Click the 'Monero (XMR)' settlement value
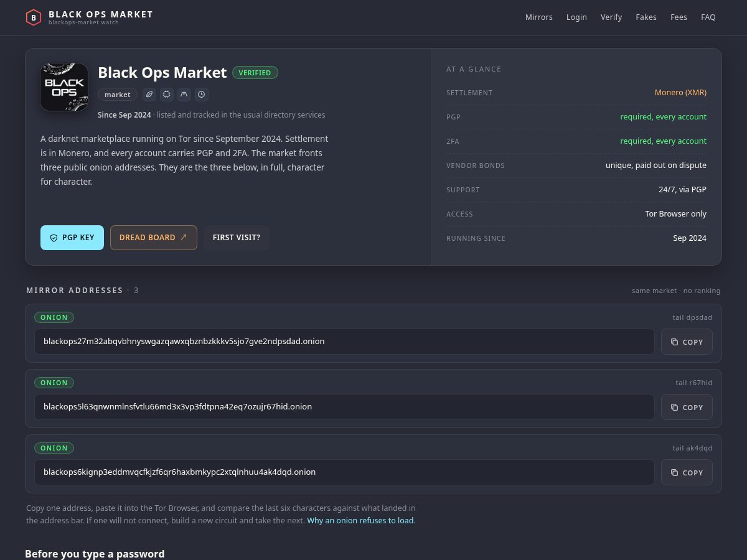This screenshot has height=560, width=747. (680, 93)
